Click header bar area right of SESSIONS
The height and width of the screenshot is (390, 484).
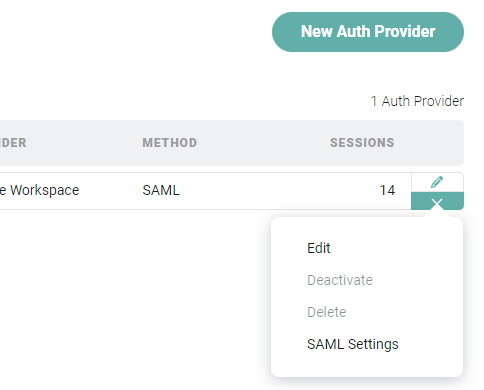[x=430, y=143]
